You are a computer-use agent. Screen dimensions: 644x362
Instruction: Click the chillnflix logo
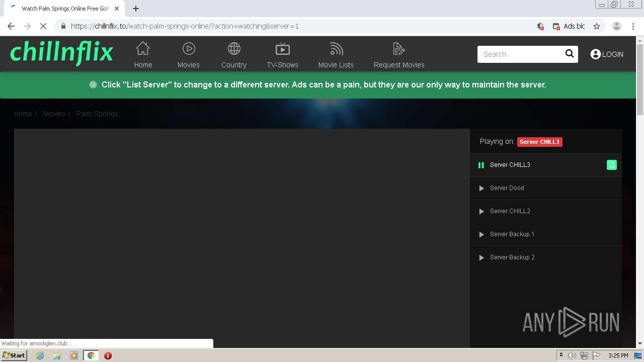point(61,53)
